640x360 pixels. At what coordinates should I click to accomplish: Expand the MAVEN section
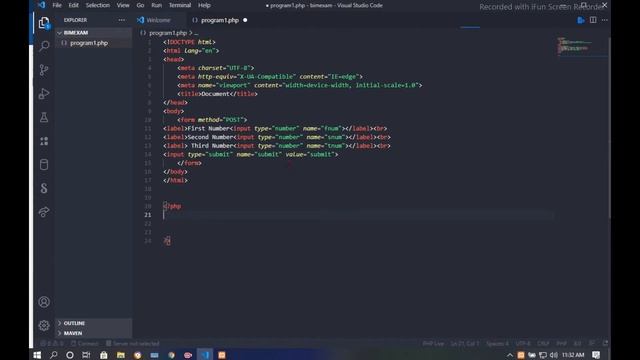click(x=93, y=333)
